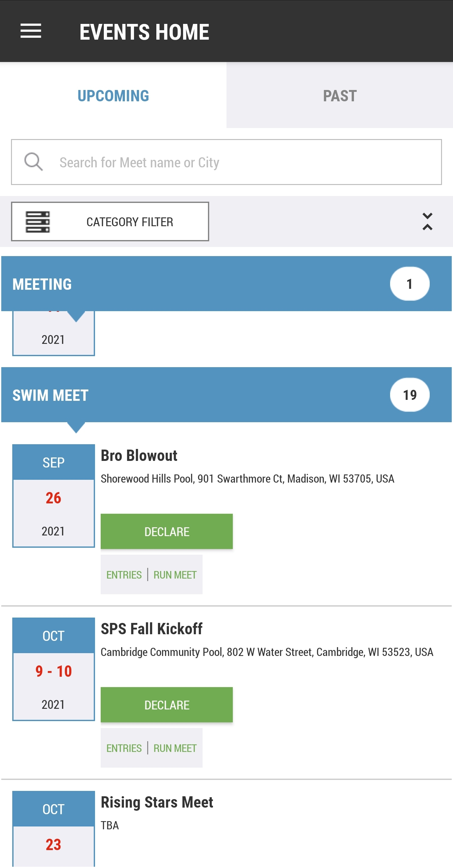Focus the meet name or city search field
Viewport: 453px width, 868px height.
pos(236,162)
